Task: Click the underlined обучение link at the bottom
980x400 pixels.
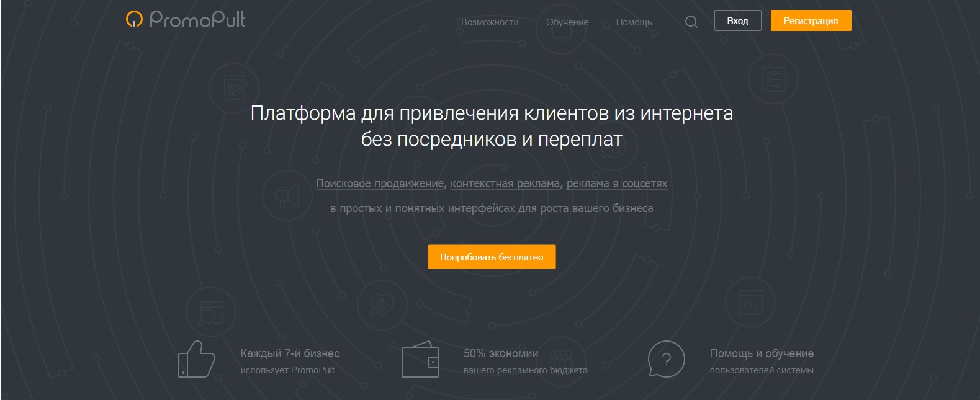Action: [789, 353]
